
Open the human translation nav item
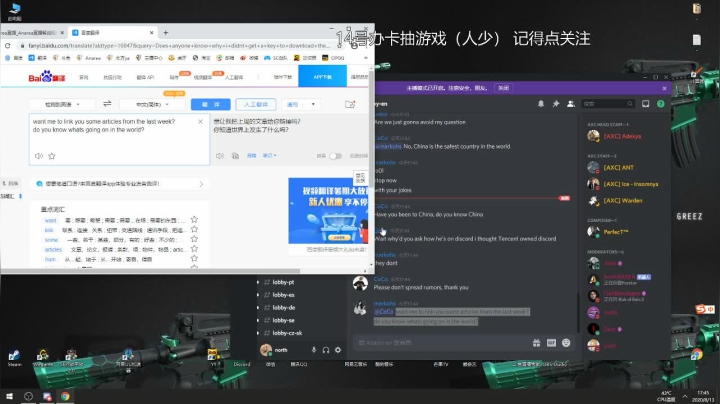[234, 77]
